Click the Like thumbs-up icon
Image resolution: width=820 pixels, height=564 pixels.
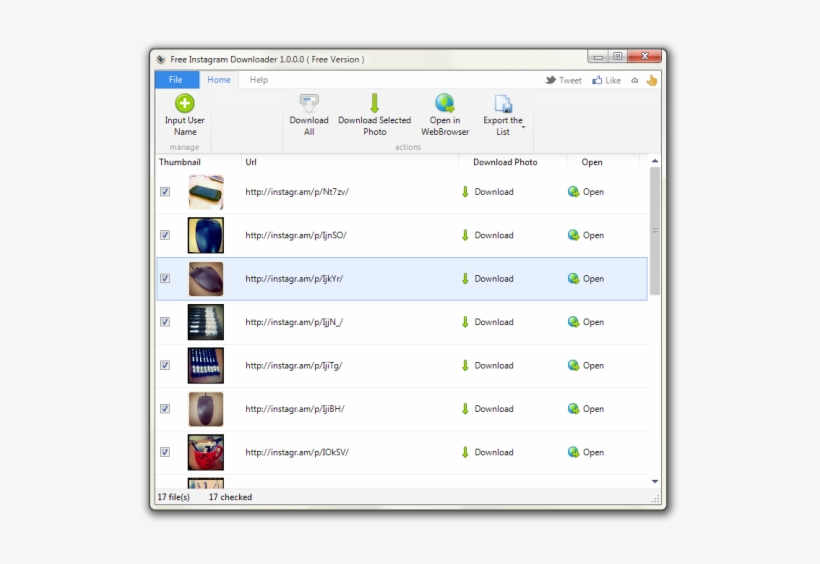pos(597,80)
